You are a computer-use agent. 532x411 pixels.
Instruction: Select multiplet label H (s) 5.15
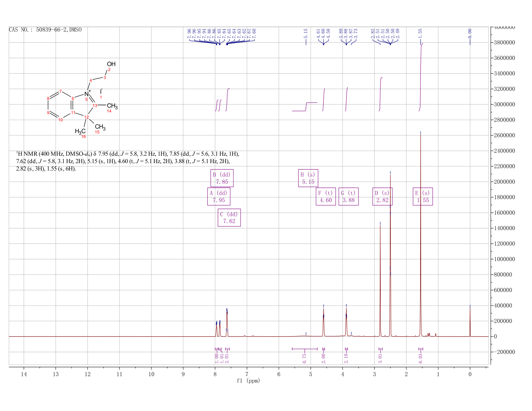[308, 178]
